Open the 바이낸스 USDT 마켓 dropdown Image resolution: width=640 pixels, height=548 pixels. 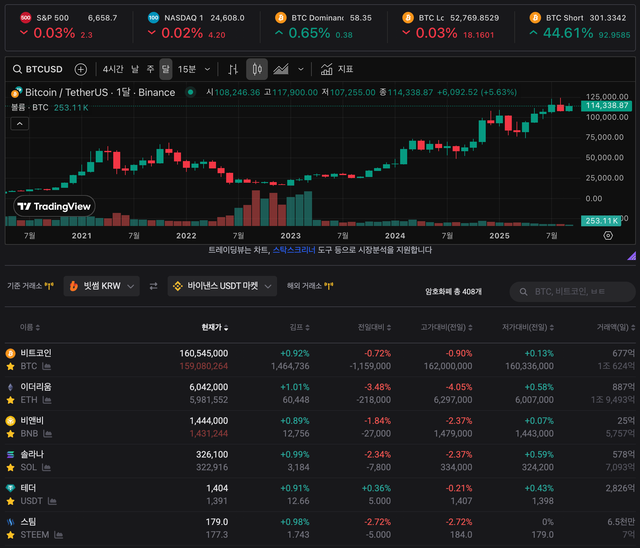click(220, 286)
